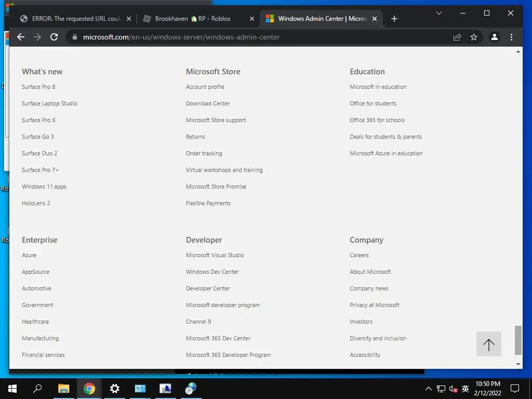Open a new tab with the plus button
Screen dimensions: 532x399
pyautogui.click(x=394, y=19)
